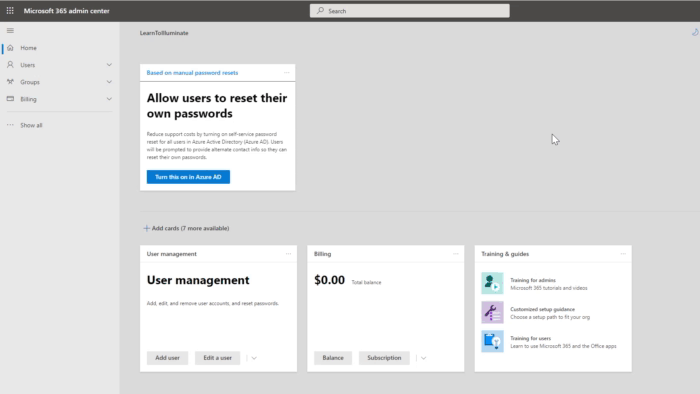The width and height of the screenshot is (700, 394).
Task: Expand the Billing menu chevron
Action: pyautogui.click(x=109, y=99)
